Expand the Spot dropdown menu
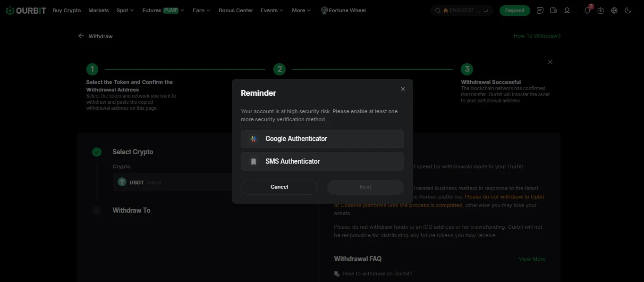 click(x=125, y=10)
